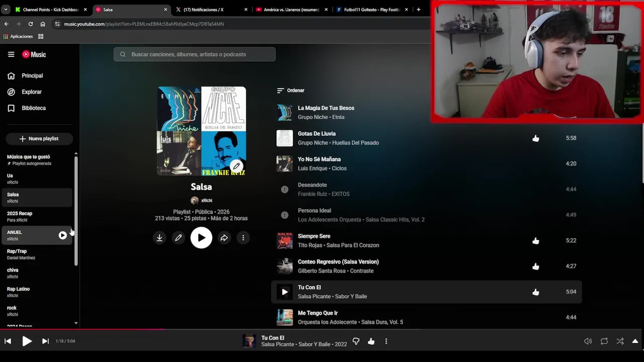Image resolution: width=644 pixels, height=362 pixels.
Task: Skip to next track
Action: point(45,341)
